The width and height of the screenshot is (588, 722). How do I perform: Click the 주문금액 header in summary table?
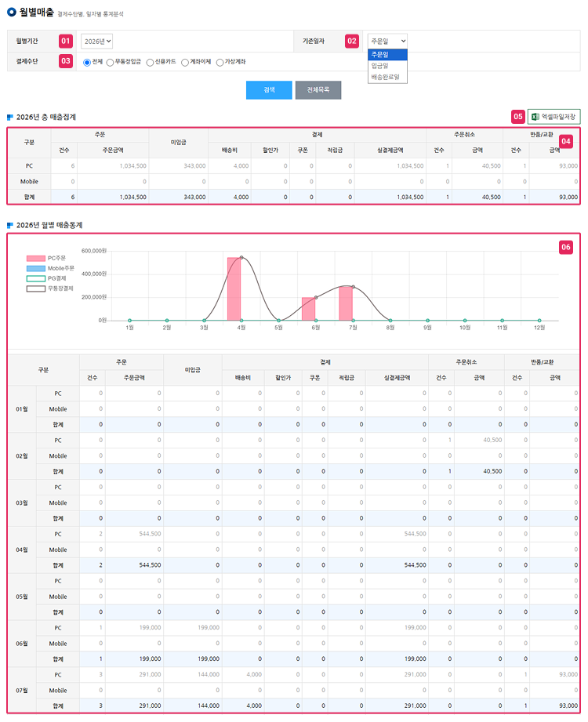(113, 151)
